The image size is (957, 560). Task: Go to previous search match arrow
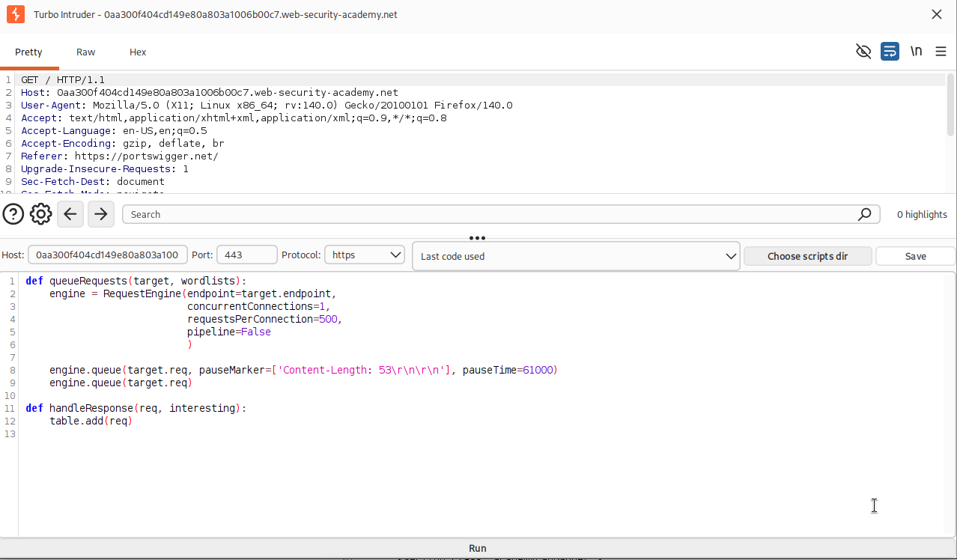point(70,214)
